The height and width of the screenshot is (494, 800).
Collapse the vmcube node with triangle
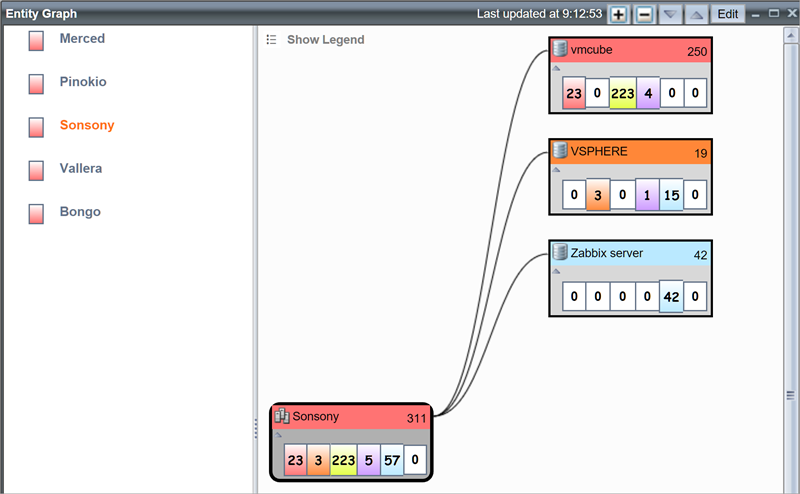coord(557,68)
